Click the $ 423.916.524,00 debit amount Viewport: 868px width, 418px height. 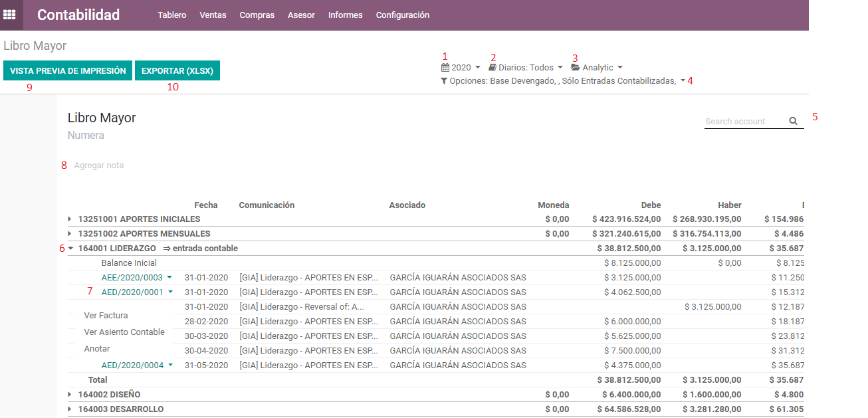627,219
